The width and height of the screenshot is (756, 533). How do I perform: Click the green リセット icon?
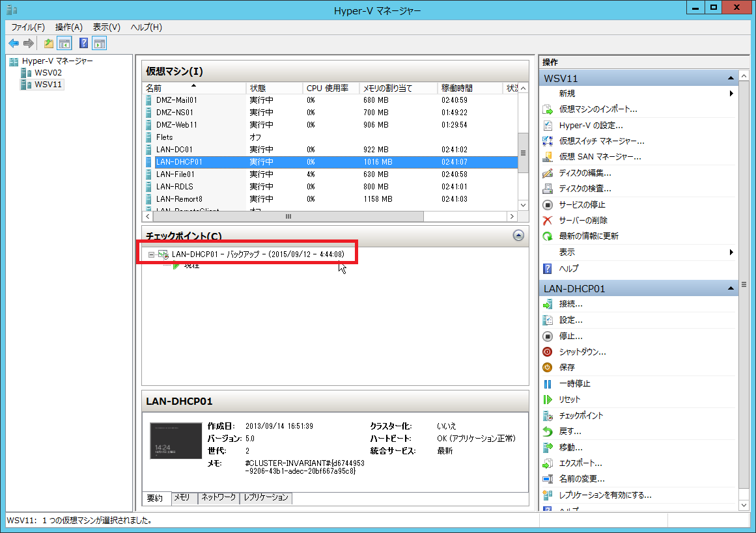click(548, 400)
